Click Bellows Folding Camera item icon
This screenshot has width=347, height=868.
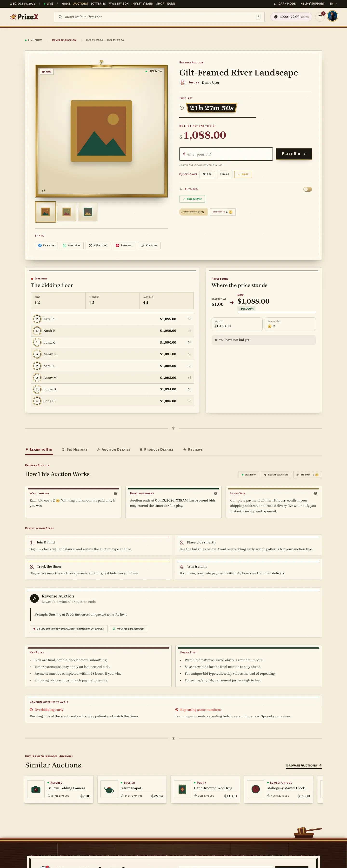tap(36, 789)
